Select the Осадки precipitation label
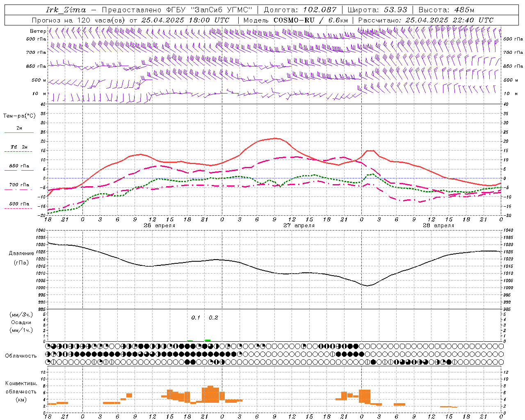The height and width of the screenshot is (420, 525). (21, 322)
